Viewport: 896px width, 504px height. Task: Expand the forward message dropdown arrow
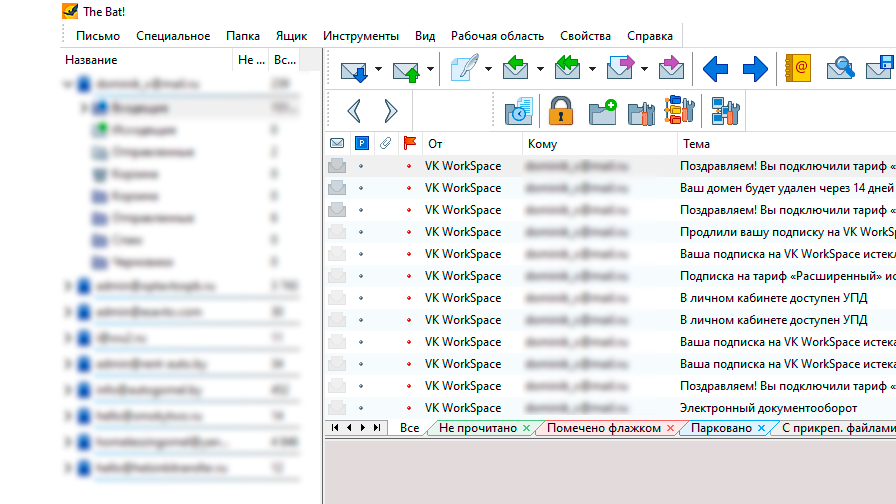(x=644, y=69)
